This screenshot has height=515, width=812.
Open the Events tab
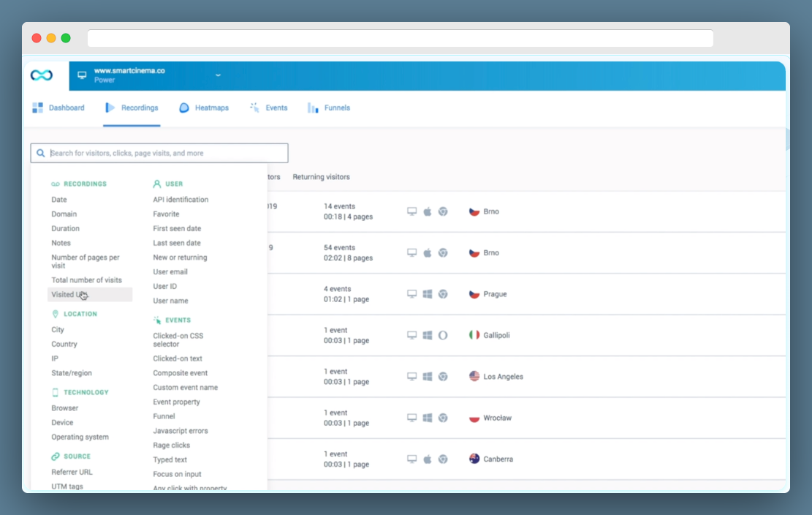point(269,108)
